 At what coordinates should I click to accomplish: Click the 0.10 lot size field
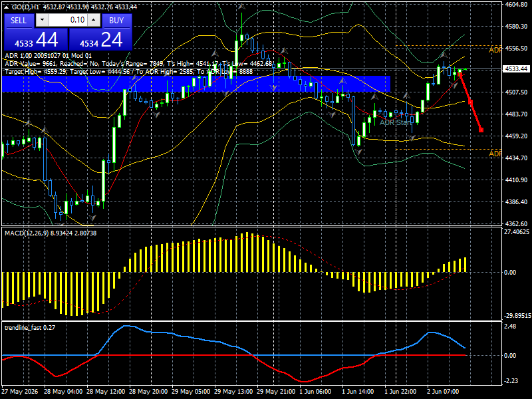tap(68, 20)
